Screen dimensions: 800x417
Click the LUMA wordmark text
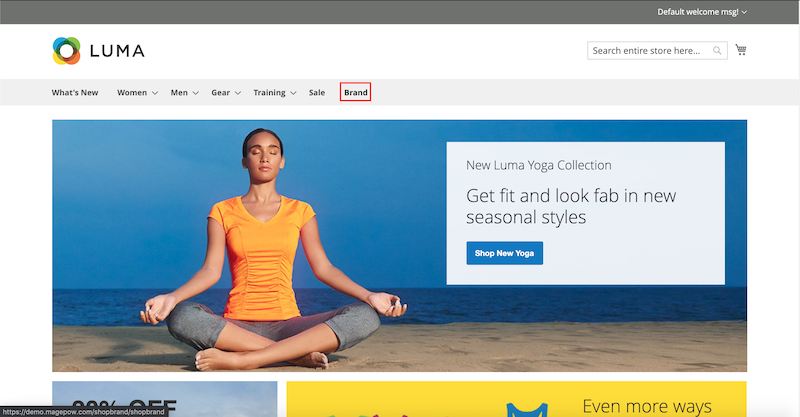click(x=117, y=50)
